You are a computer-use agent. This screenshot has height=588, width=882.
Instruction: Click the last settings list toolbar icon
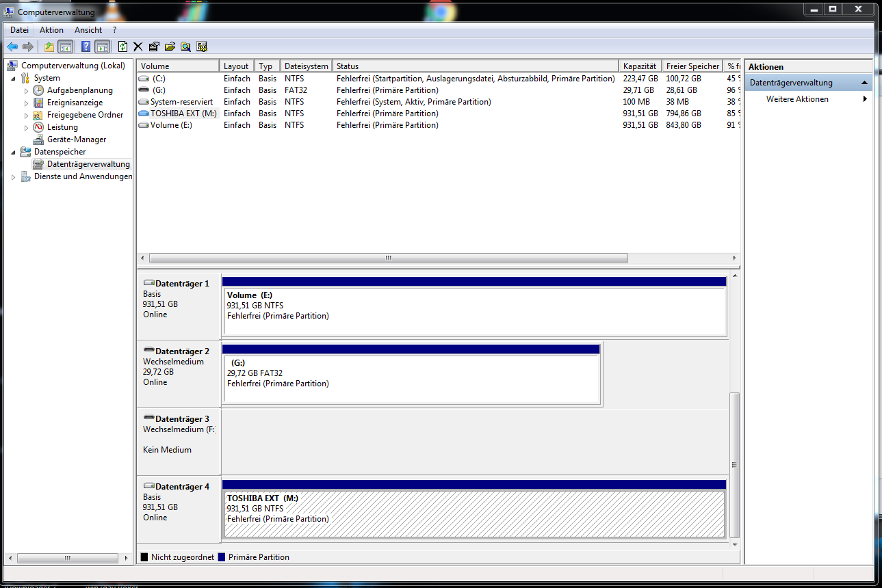[202, 46]
